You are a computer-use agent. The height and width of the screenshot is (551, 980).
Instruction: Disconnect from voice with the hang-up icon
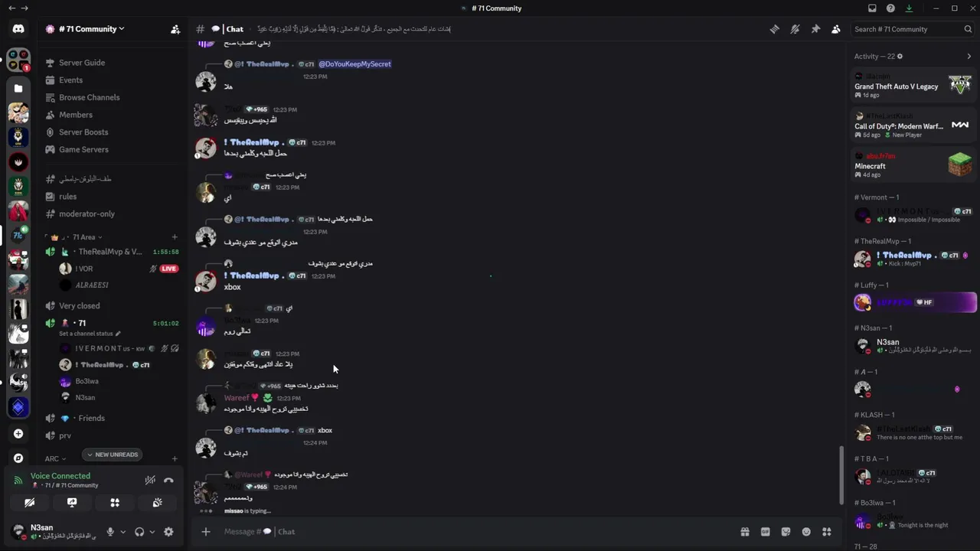coord(168,481)
